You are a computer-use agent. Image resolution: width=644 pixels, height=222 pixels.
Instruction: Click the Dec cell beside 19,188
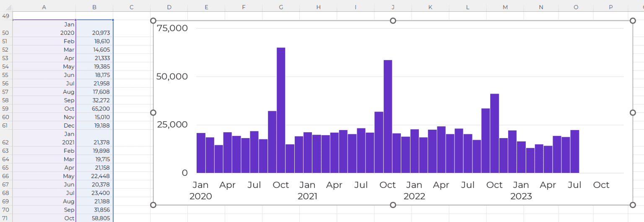point(44,125)
